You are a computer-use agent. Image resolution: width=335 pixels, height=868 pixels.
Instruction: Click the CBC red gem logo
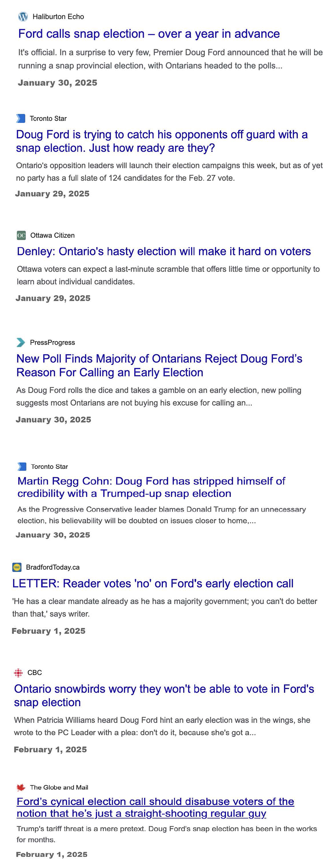[x=18, y=673]
